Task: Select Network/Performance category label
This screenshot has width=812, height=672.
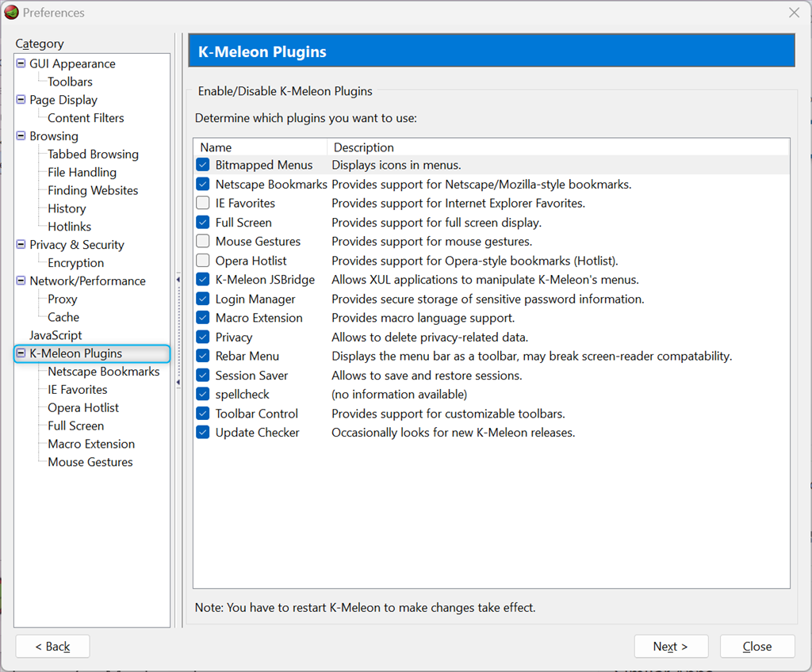Action: tap(87, 281)
